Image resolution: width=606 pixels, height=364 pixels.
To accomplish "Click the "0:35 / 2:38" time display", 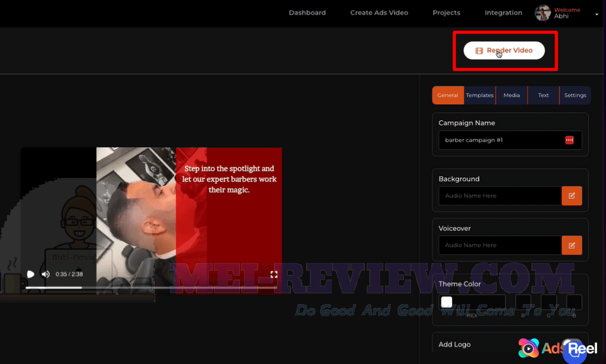I will point(69,274).
